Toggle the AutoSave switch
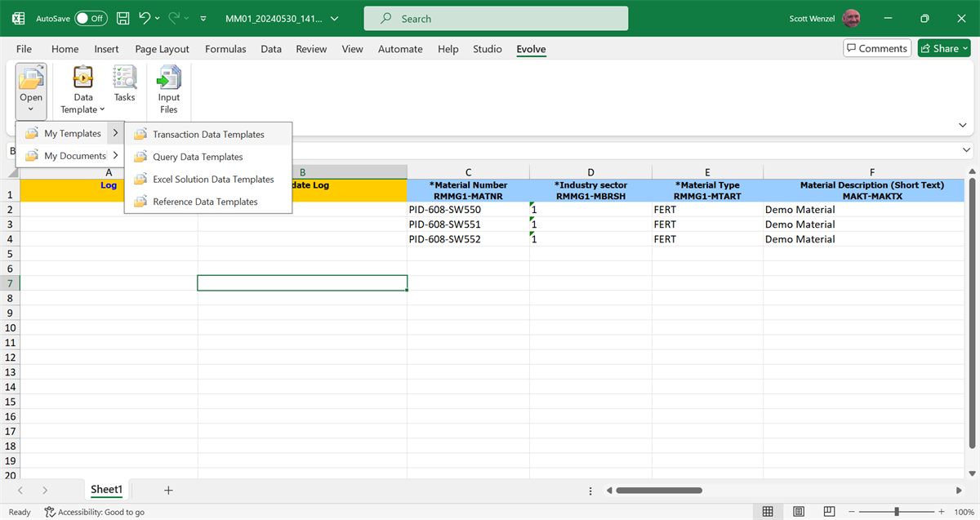This screenshot has height=520, width=980. pyautogui.click(x=90, y=18)
